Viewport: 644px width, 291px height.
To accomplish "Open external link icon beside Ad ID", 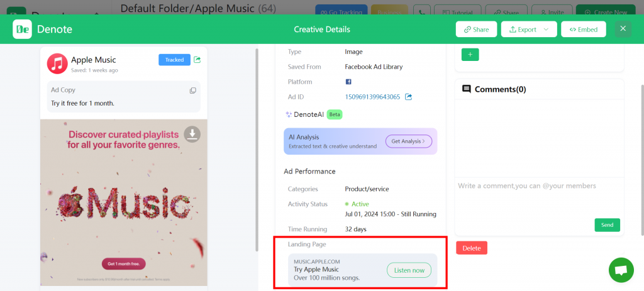I will pos(409,97).
